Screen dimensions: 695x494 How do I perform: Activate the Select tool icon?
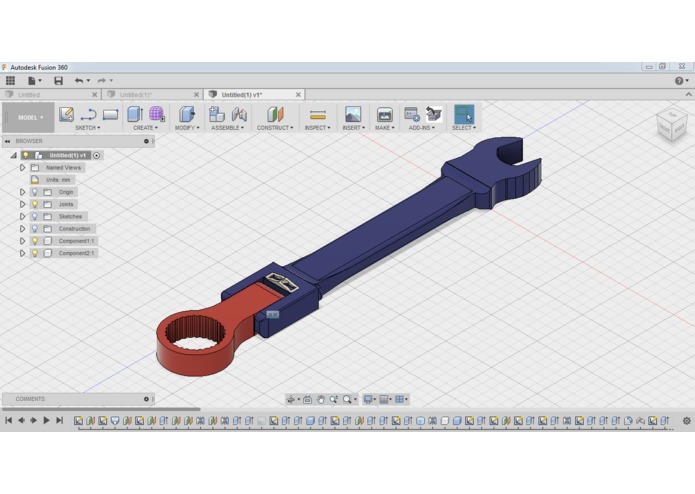(464, 114)
